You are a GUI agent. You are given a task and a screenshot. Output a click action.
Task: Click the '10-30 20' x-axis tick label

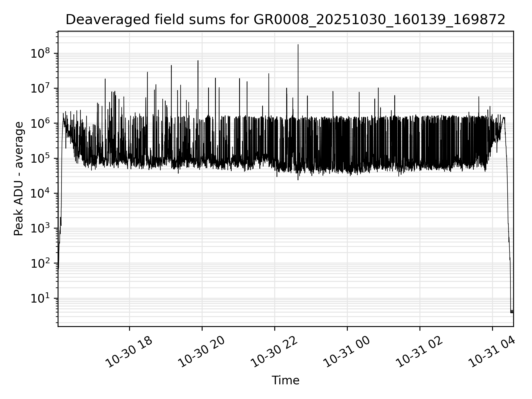pos(202,352)
